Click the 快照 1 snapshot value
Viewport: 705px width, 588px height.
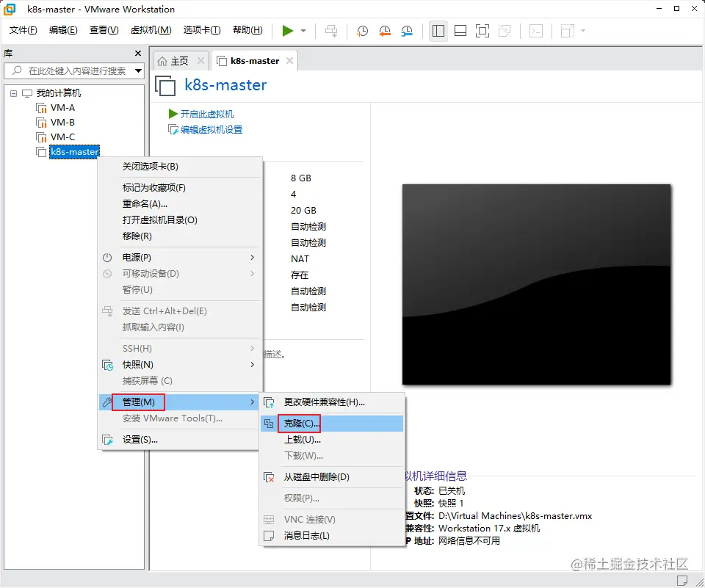point(450,504)
